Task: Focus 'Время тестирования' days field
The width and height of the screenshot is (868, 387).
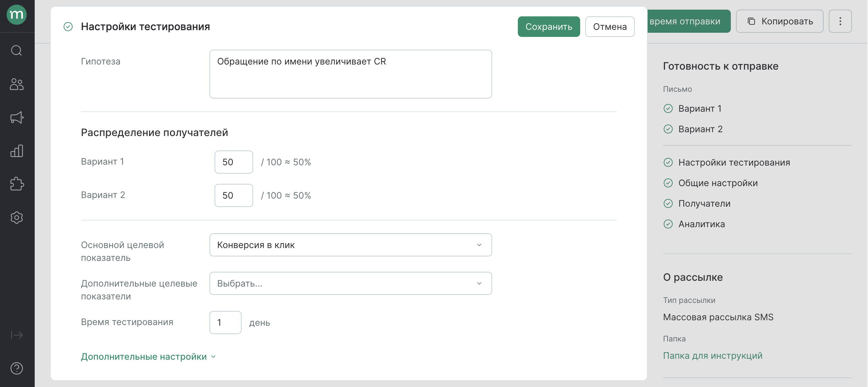Action: tap(225, 322)
